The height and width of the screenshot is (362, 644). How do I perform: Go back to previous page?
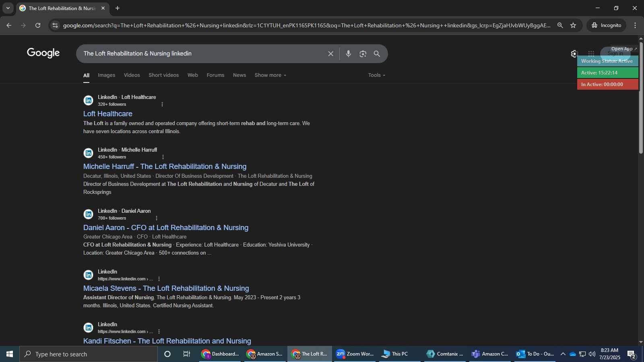9,25
